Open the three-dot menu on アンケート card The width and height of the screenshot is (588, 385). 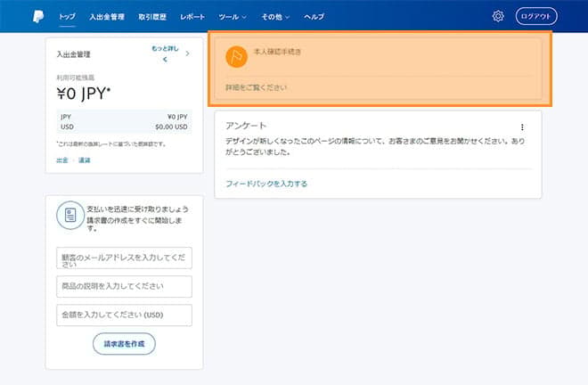click(523, 127)
